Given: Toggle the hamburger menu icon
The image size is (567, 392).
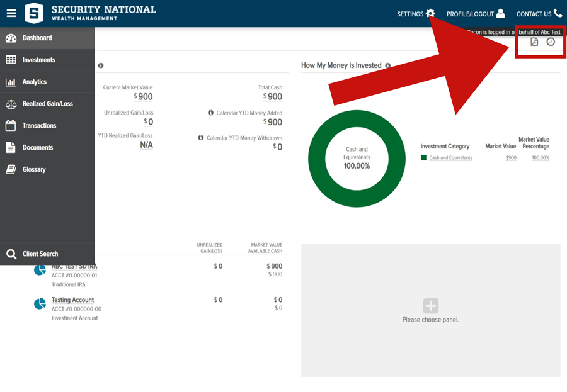Looking at the screenshot, I should pos(11,13).
